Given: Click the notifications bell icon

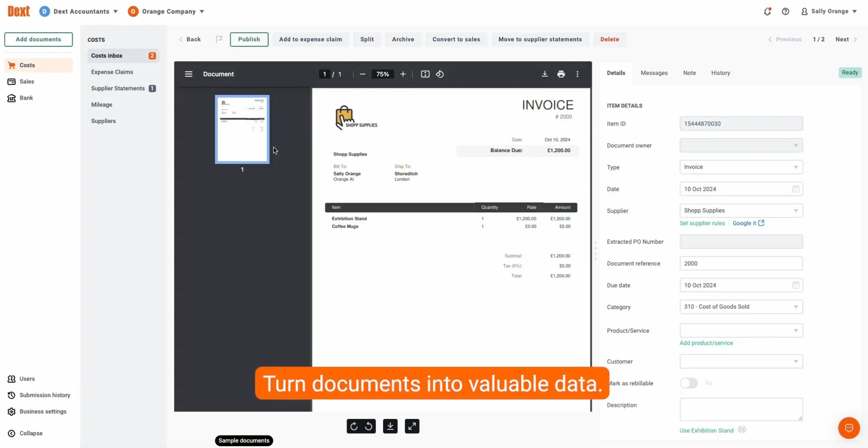Looking at the screenshot, I should point(767,12).
